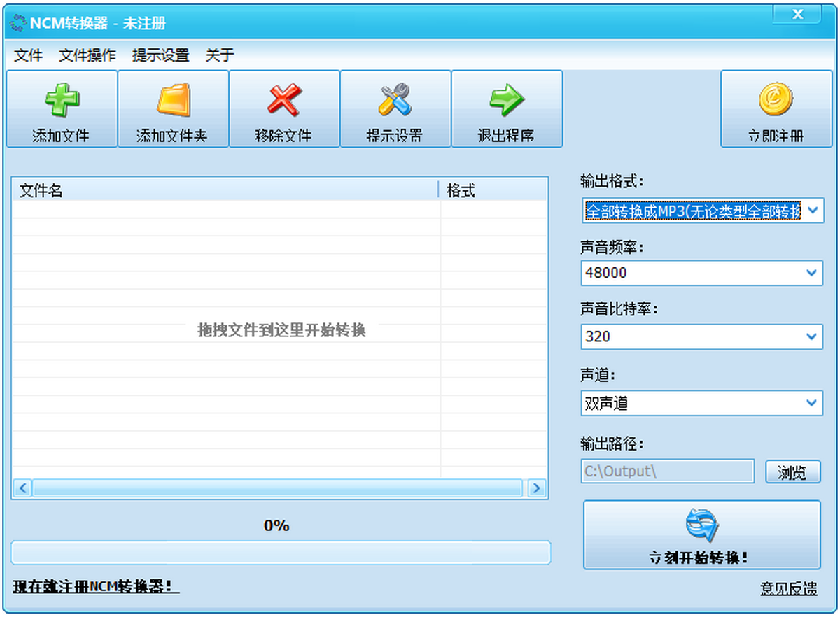Open the 文件操作 menu
840x617 pixels.
coord(87,56)
